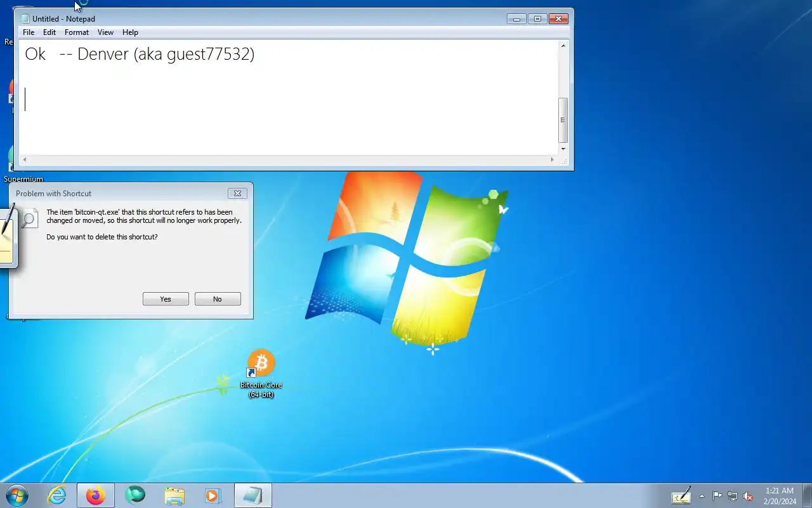Show hidden tray icons arrow
Screen dimensions: 812x508
click(702, 496)
